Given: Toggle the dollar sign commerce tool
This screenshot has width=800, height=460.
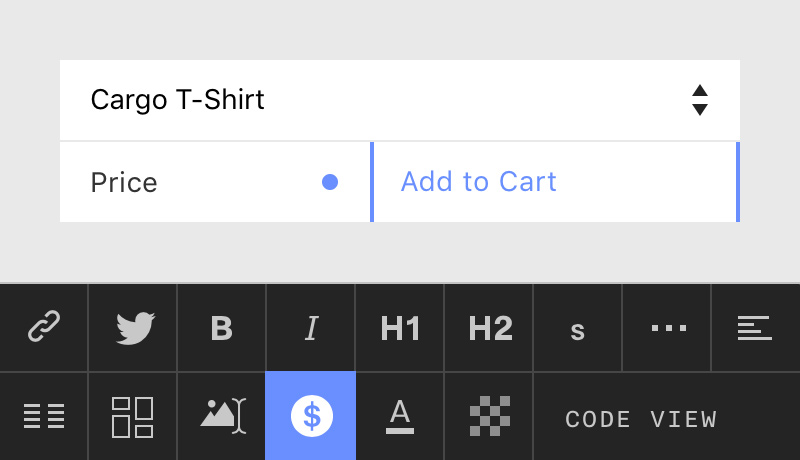Looking at the screenshot, I should coord(311,416).
